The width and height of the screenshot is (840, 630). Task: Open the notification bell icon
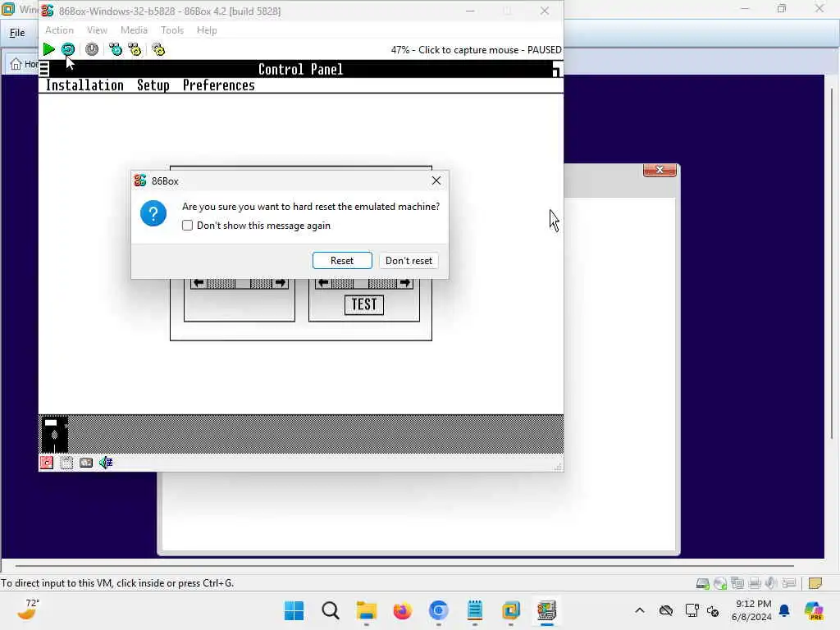784,610
